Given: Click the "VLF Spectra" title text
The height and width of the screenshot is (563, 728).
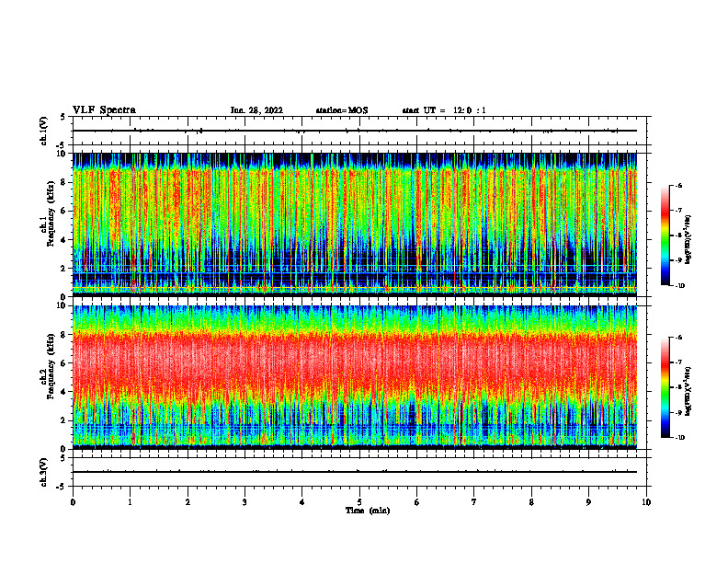Looking at the screenshot, I should pyautogui.click(x=104, y=110).
